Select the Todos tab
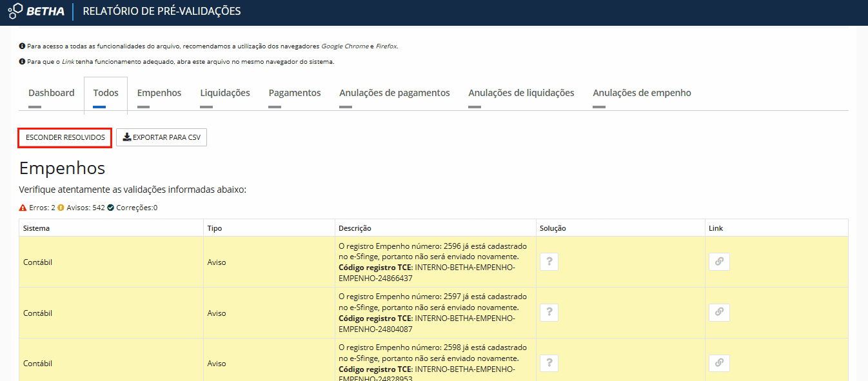The image size is (868, 381). pos(106,94)
